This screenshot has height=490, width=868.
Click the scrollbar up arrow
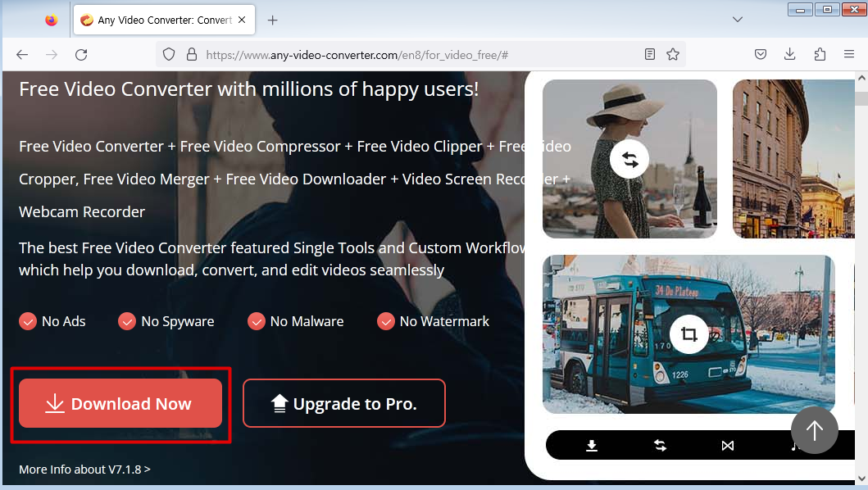[x=861, y=78]
